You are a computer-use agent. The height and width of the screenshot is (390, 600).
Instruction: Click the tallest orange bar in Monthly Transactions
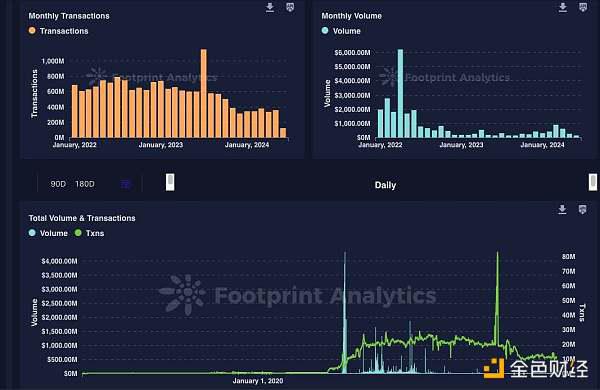tap(204, 93)
